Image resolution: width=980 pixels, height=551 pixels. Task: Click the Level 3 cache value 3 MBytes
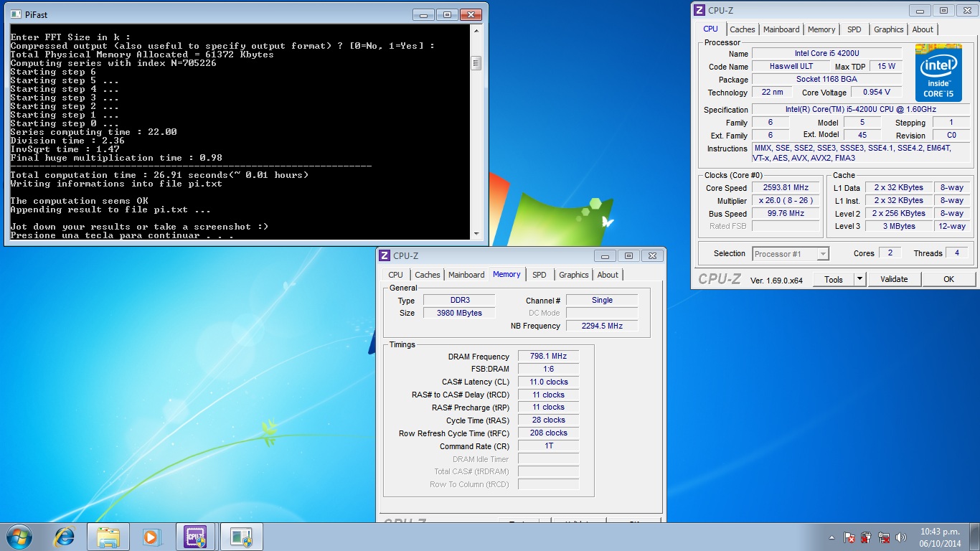(x=899, y=226)
